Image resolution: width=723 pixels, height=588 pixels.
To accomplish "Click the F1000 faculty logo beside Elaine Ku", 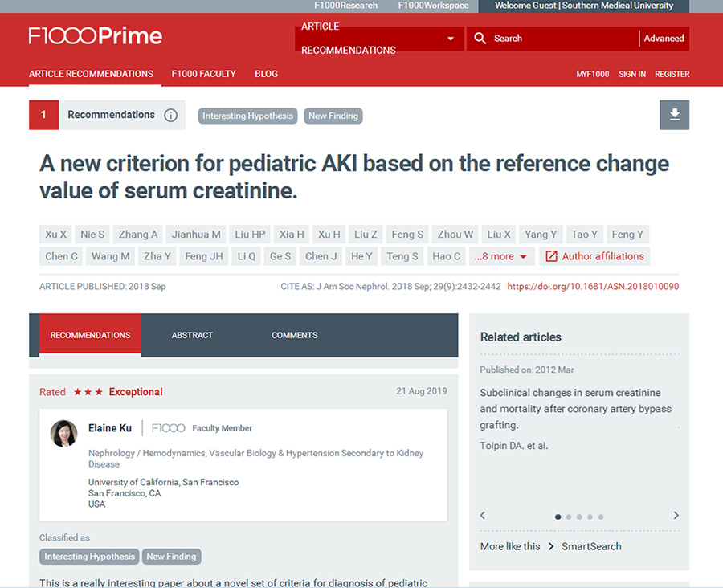I will (x=169, y=428).
